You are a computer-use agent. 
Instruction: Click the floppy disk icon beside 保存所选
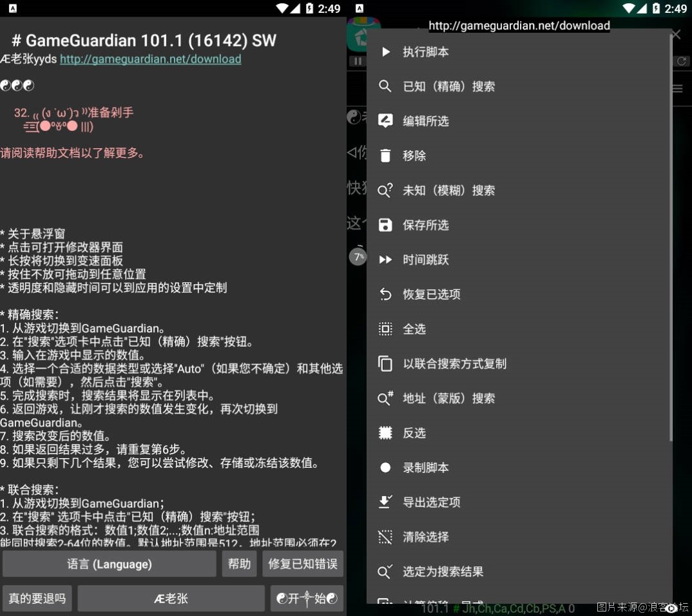385,225
